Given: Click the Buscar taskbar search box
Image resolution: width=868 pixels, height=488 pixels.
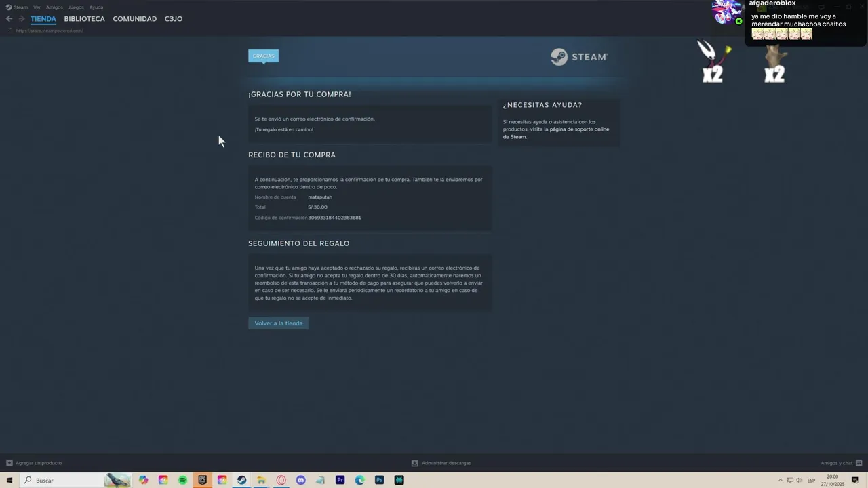Looking at the screenshot, I should click(x=75, y=480).
